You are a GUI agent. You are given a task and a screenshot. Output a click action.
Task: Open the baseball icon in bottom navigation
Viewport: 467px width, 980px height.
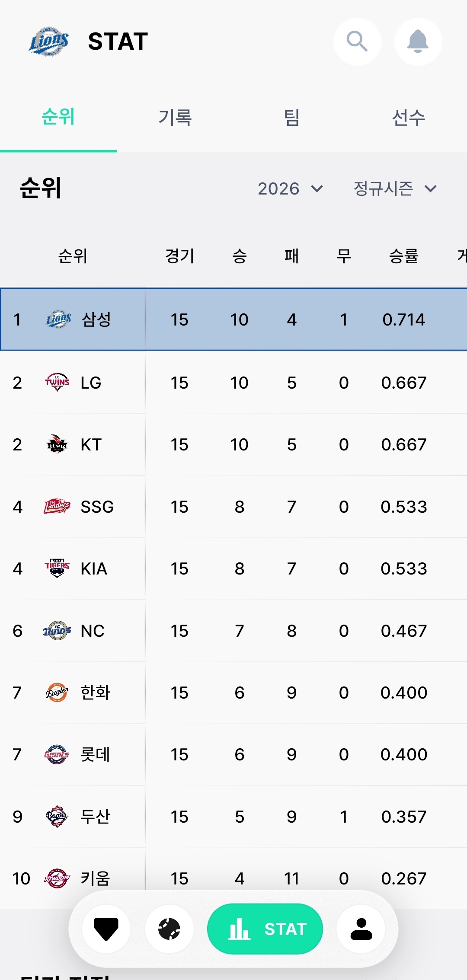[x=169, y=929]
